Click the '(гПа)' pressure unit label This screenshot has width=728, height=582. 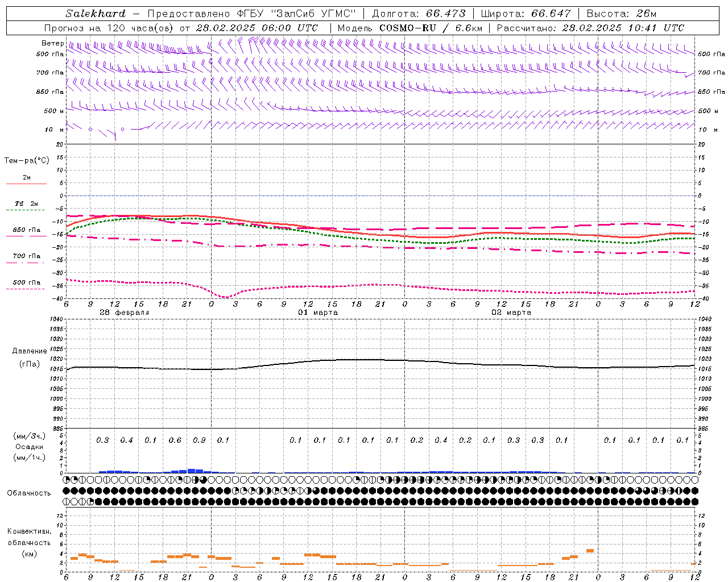[x=29, y=364]
